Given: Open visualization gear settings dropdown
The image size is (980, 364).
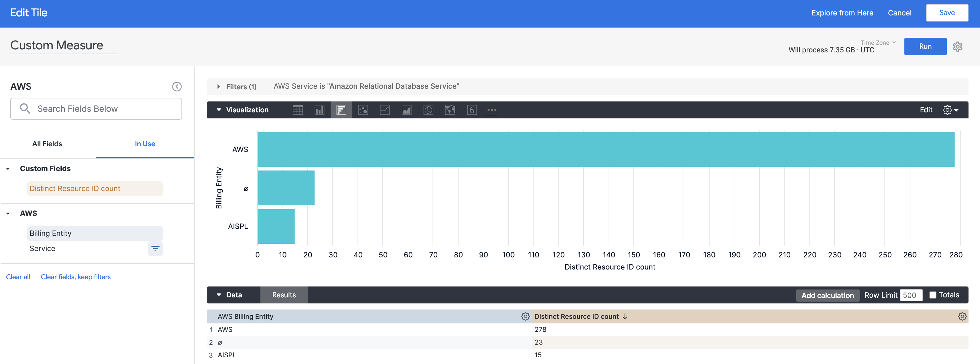Looking at the screenshot, I should [950, 110].
